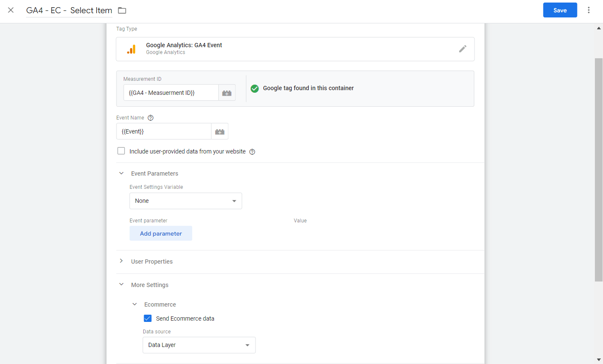The height and width of the screenshot is (364, 603).
Task: Collapse the More Settings section
Action: [122, 284]
